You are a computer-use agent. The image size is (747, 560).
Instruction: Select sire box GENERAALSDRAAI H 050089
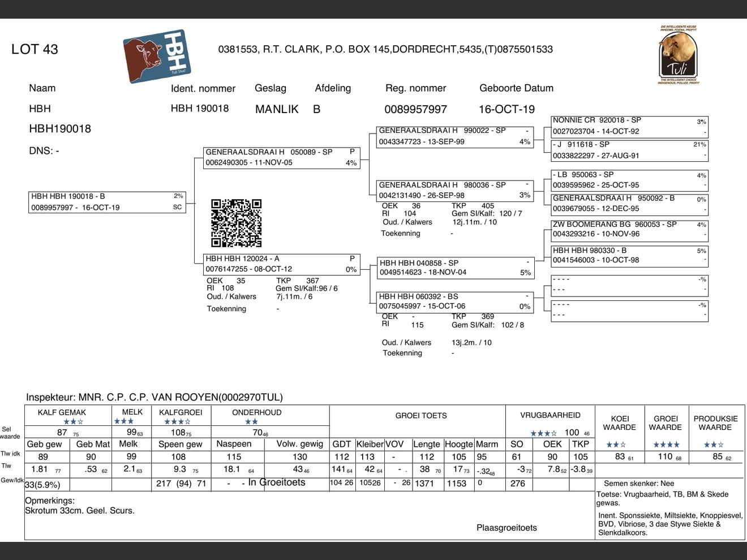click(x=282, y=158)
